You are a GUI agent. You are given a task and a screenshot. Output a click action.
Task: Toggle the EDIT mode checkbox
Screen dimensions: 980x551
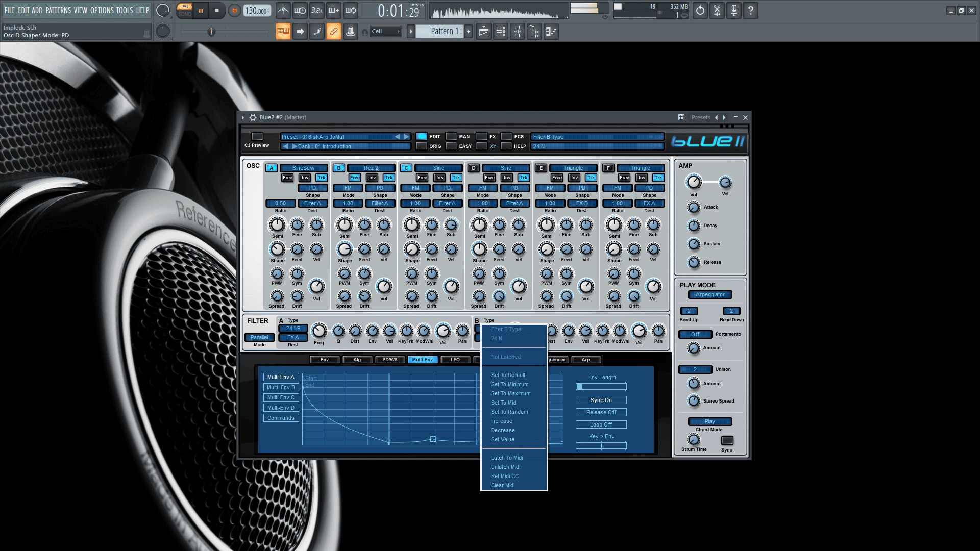point(422,136)
